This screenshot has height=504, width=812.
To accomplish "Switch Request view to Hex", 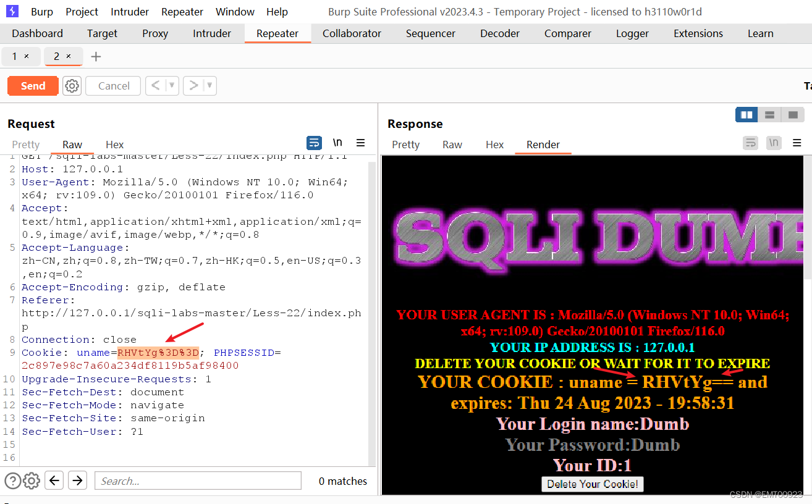I will [x=114, y=145].
